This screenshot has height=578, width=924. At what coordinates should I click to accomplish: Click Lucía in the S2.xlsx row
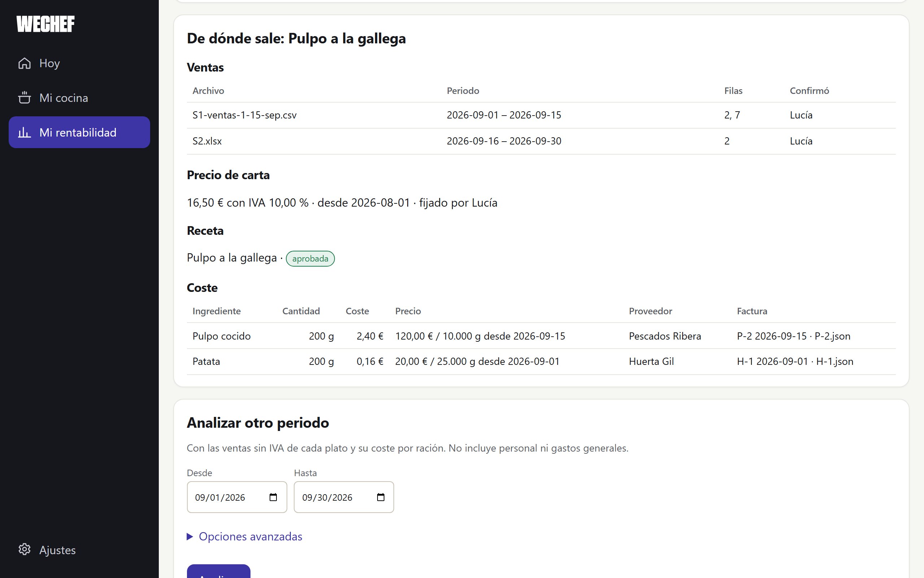coord(801,141)
